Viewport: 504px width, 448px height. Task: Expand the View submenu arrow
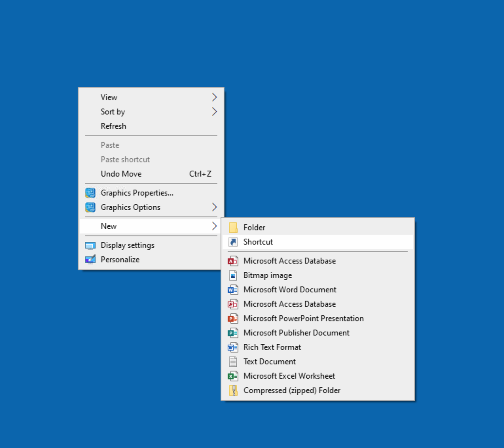[214, 97]
